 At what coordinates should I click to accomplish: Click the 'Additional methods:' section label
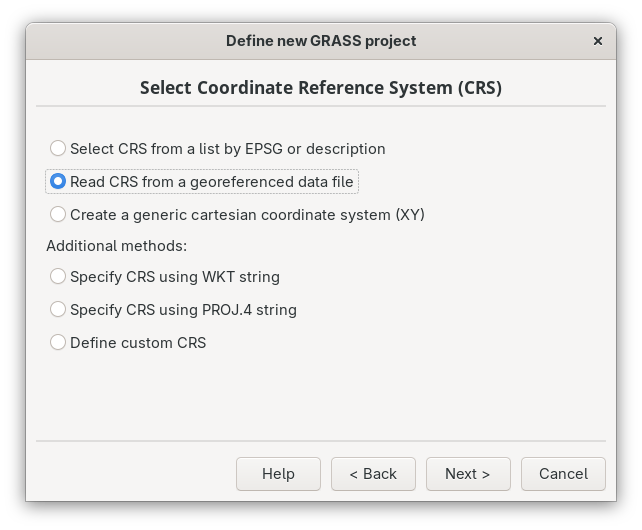[117, 245]
